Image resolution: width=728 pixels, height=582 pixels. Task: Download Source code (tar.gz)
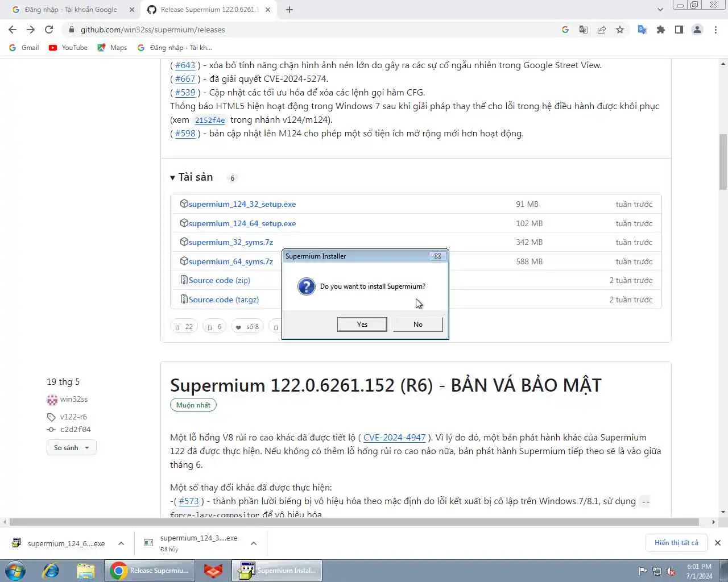click(x=224, y=300)
